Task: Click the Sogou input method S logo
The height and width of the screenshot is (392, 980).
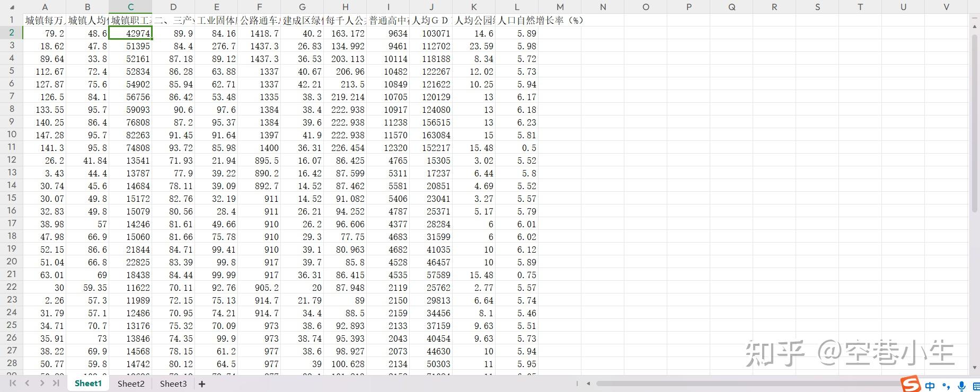Action: (x=911, y=385)
